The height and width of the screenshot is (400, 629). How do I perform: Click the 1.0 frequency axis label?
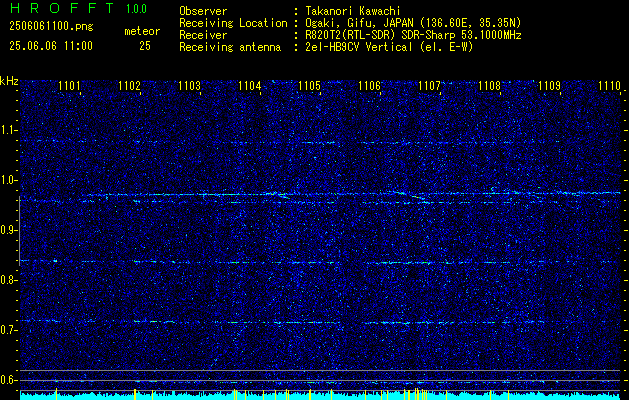click(8, 180)
